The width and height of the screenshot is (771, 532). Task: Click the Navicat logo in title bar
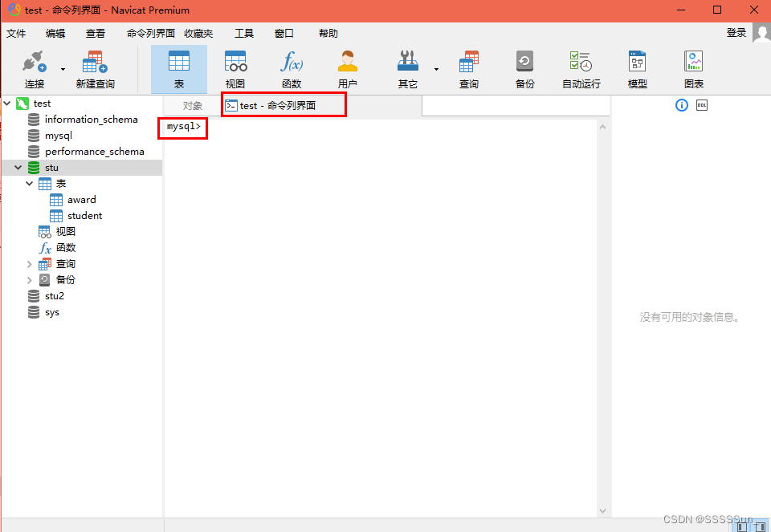click(x=14, y=10)
